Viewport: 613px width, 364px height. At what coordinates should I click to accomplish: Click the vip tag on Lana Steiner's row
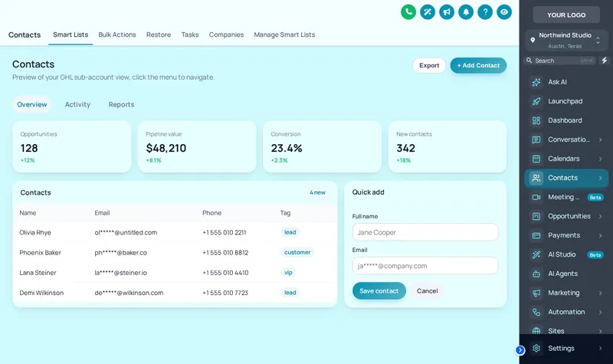(x=288, y=273)
